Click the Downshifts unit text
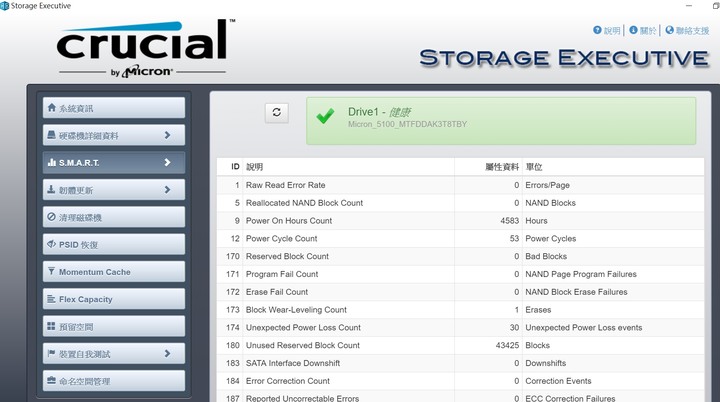 [546, 363]
